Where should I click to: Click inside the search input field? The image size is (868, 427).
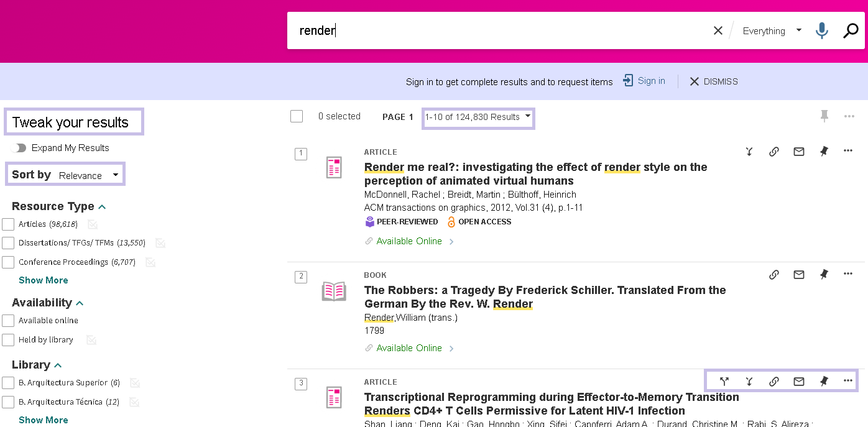pos(497,30)
